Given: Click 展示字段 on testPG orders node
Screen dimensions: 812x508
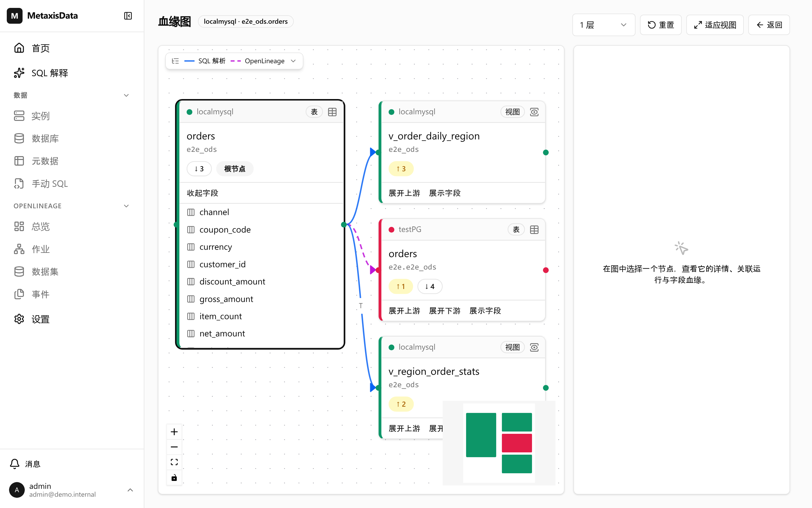Looking at the screenshot, I should click(x=485, y=311).
